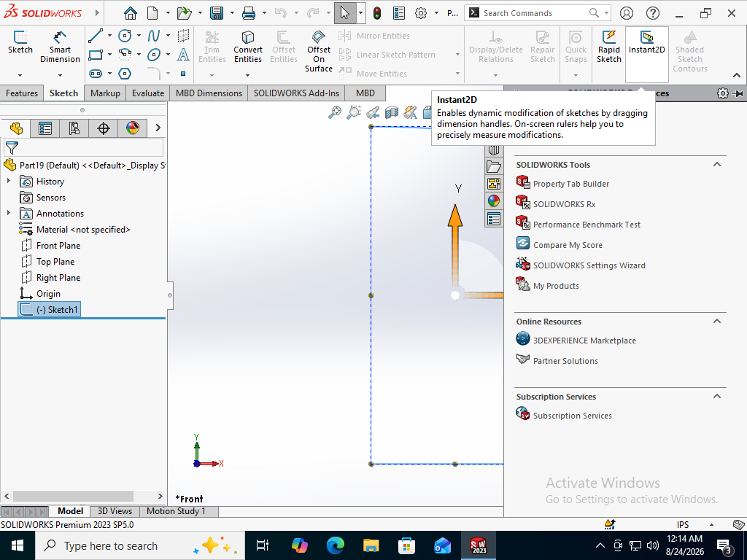This screenshot has width=747, height=560.
Task: Click the Smart Dimension tool
Action: pos(60,47)
